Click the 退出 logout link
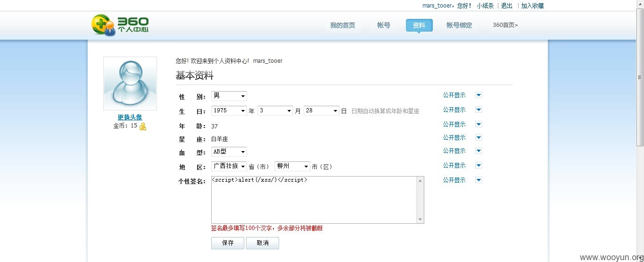The width and height of the screenshot is (644, 262). 507,6
